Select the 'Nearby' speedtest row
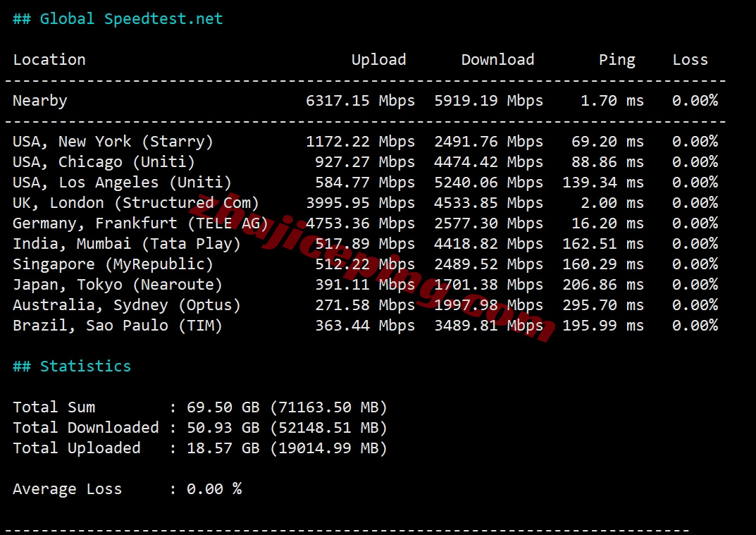 pos(39,100)
